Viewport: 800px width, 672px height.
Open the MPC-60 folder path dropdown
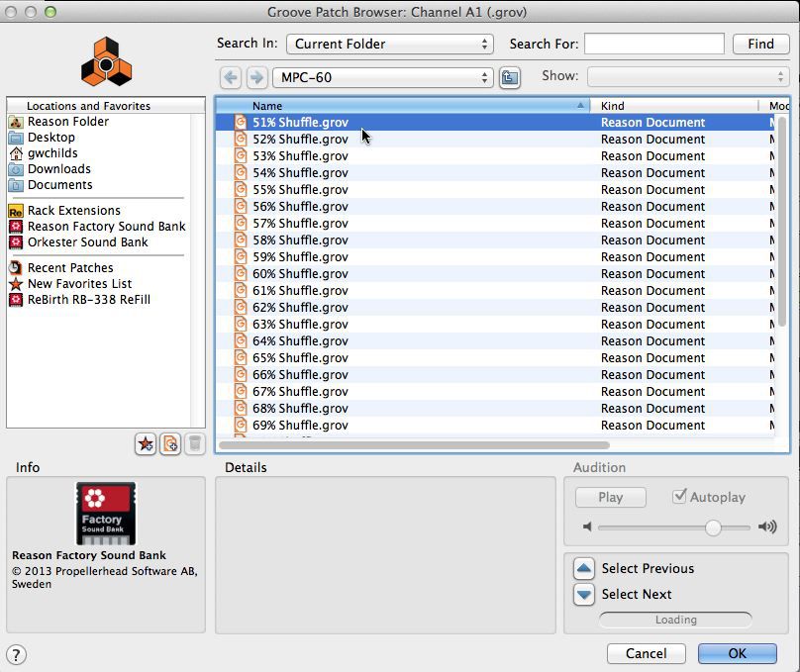click(383, 77)
